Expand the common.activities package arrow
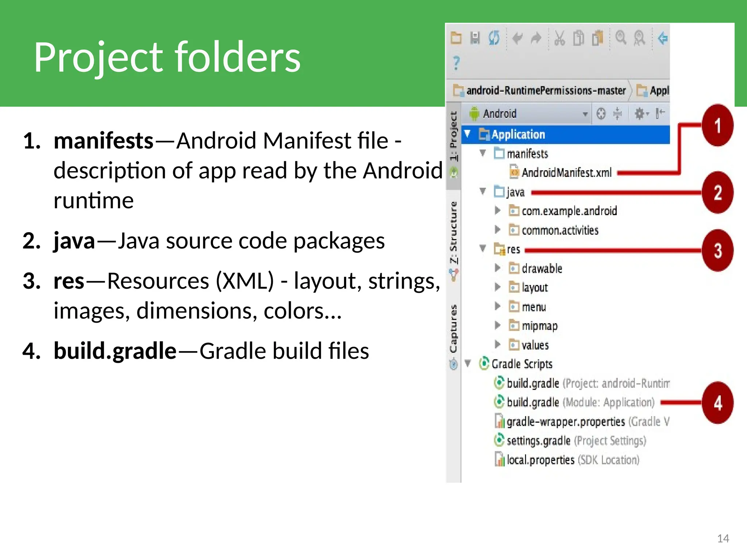 [x=498, y=229]
